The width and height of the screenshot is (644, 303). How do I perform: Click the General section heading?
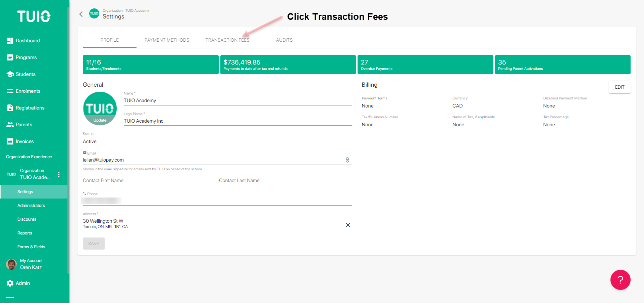[93, 85]
